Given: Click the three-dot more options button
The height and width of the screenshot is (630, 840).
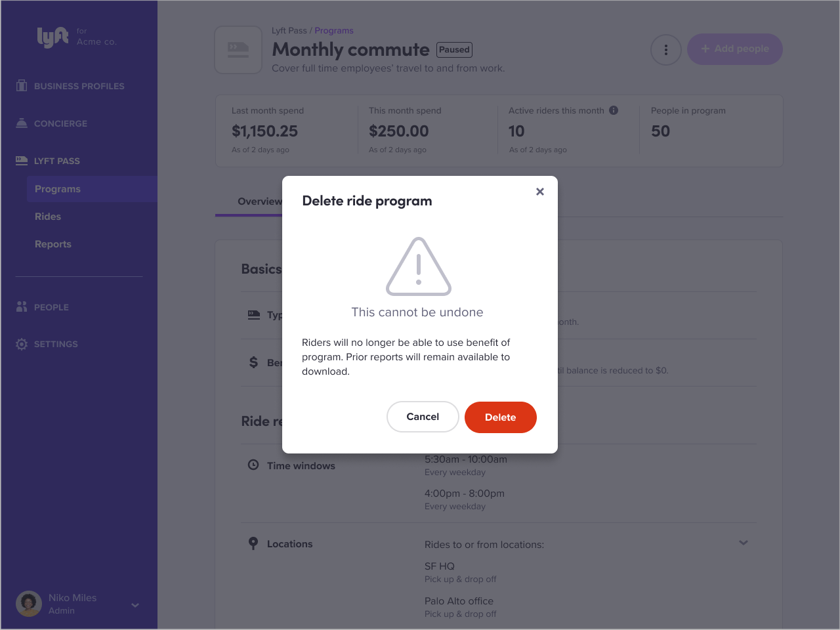Looking at the screenshot, I should tap(666, 49).
